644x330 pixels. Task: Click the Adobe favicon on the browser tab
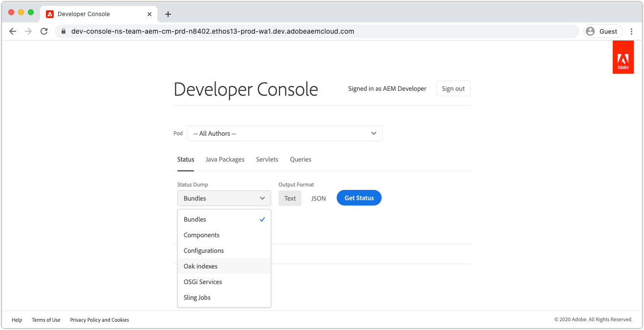[50, 14]
